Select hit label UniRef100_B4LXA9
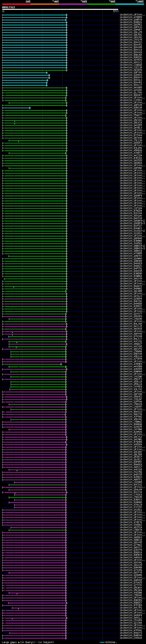 point(131,324)
